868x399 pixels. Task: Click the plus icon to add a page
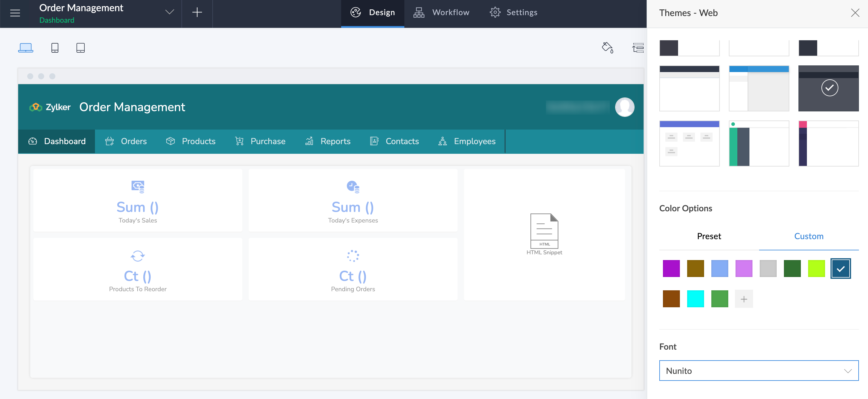(x=197, y=13)
